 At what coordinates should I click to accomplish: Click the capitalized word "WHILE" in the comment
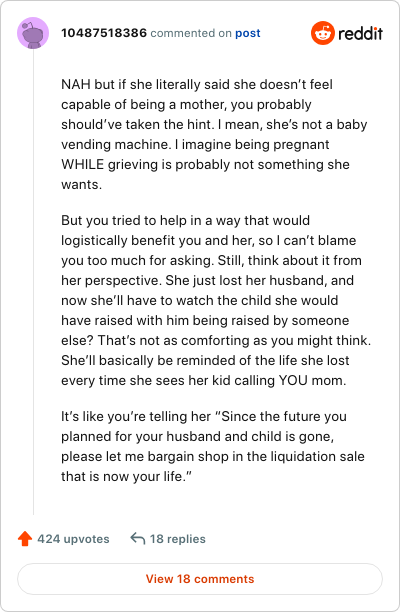click(83, 164)
